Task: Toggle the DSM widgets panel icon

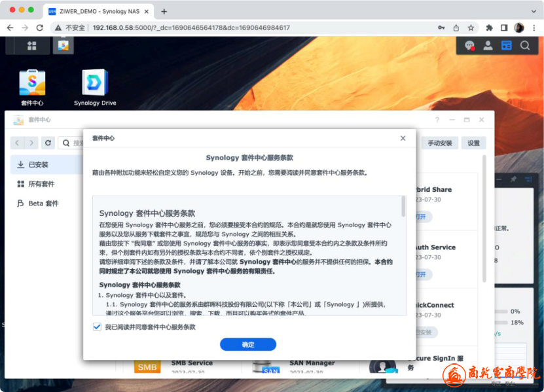Action: 506,45
